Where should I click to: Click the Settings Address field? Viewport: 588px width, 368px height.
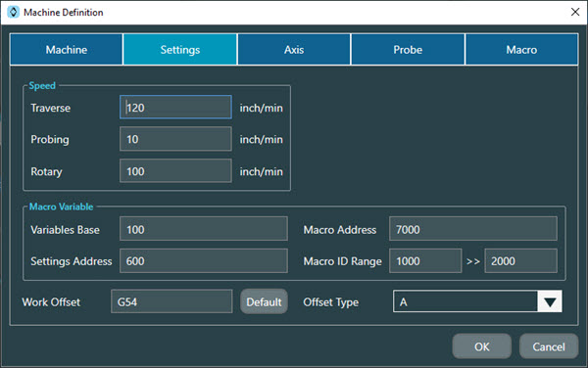[204, 260]
